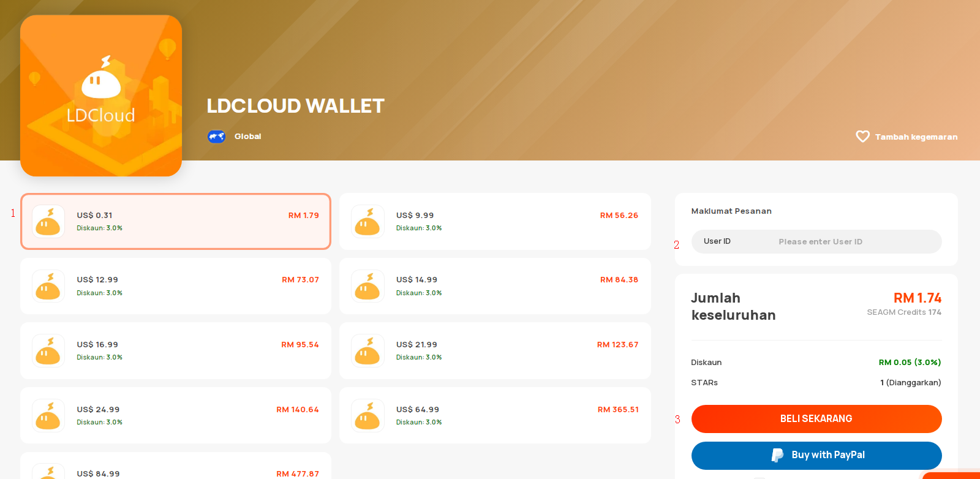Image resolution: width=980 pixels, height=479 pixels.
Task: Open STARs value 1 (Dianggarkan)
Action: 911,383
